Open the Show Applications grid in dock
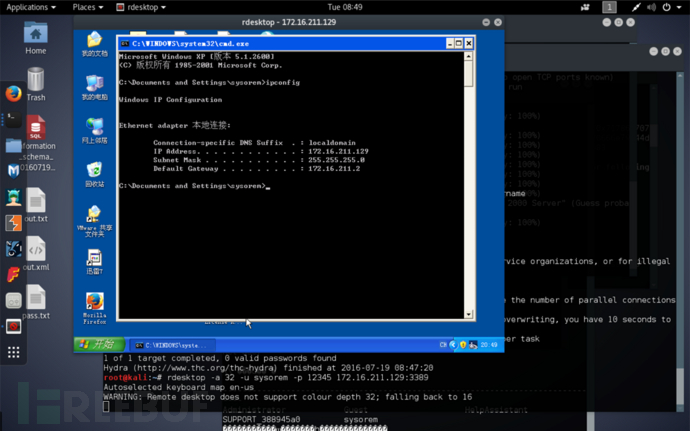This screenshot has height=431, width=690. coord(14,352)
